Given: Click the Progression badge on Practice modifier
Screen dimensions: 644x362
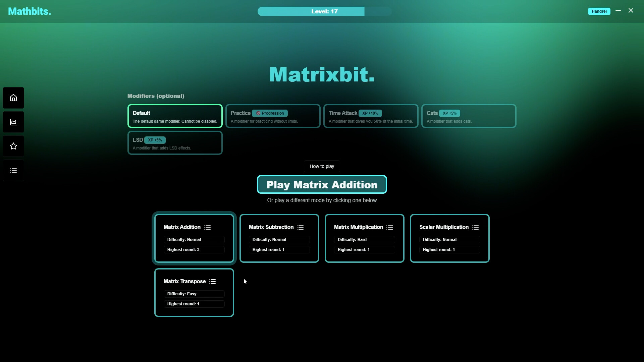Looking at the screenshot, I should pyautogui.click(x=270, y=113).
